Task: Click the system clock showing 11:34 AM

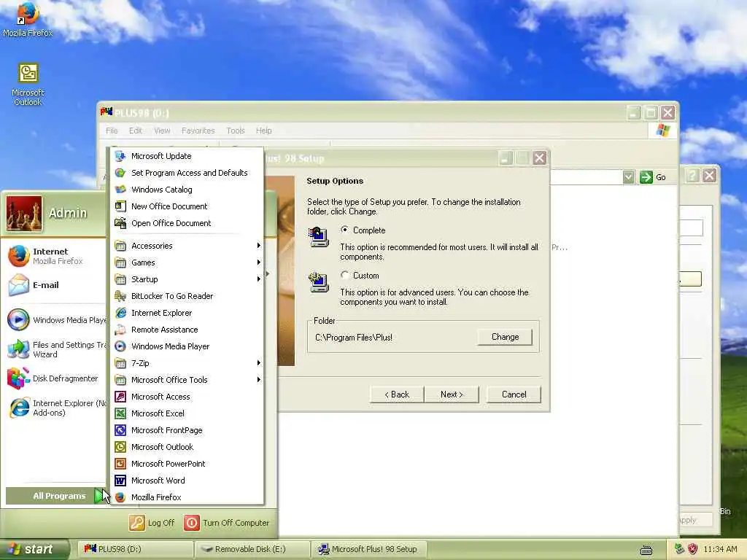Action: coord(720,549)
